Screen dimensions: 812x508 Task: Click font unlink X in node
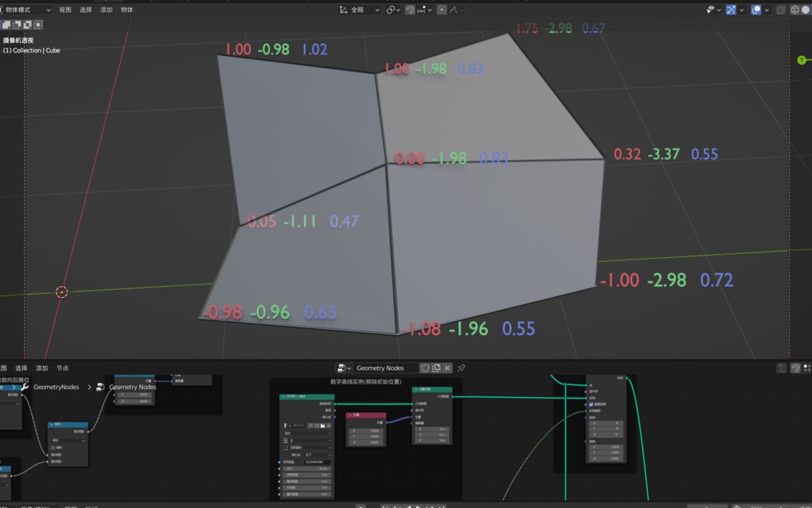pyautogui.click(x=329, y=426)
